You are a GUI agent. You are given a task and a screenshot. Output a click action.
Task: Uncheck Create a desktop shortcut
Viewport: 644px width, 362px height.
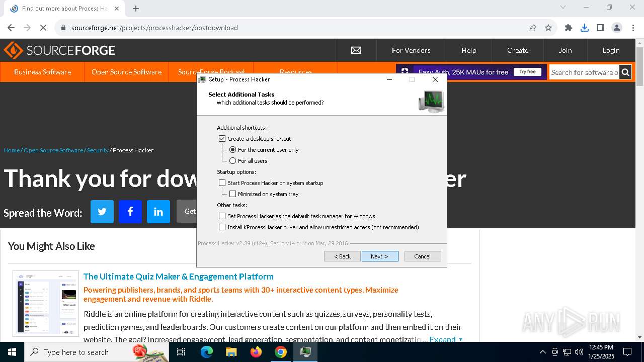pyautogui.click(x=222, y=139)
